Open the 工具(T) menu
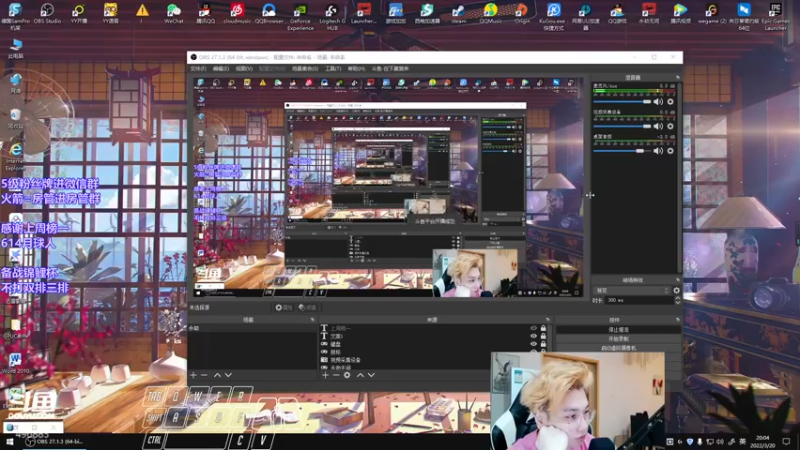Screen dimensions: 800x450 (x=333, y=68)
